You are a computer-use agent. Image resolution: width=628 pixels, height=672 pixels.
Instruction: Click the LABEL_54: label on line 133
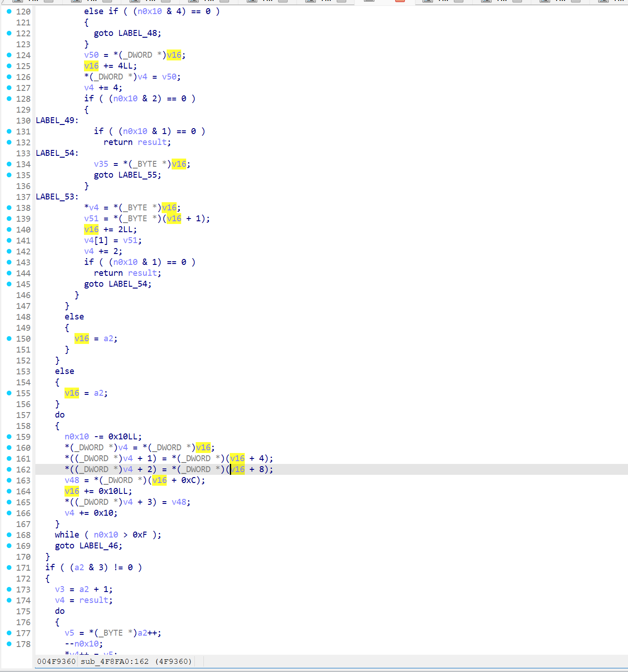[57, 153]
